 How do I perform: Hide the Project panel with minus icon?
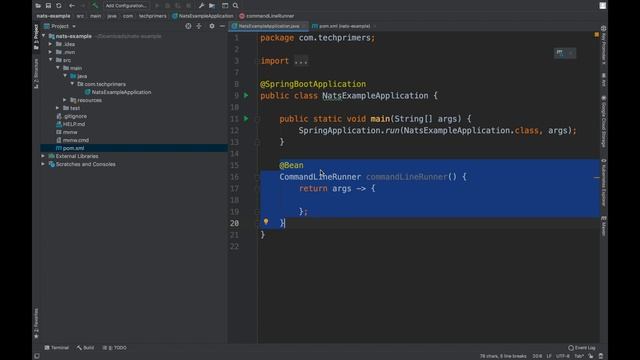tap(222, 26)
